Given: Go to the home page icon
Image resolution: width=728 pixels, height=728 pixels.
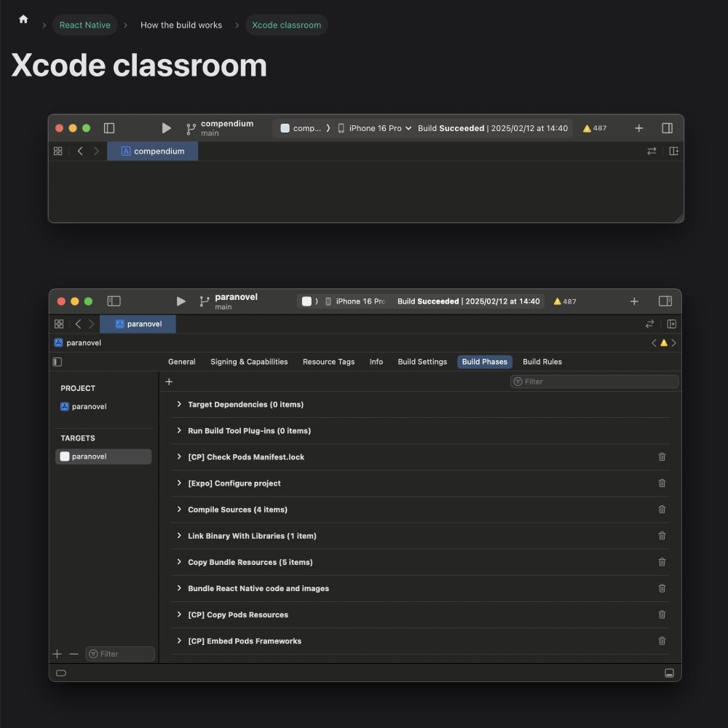Looking at the screenshot, I should [23, 20].
